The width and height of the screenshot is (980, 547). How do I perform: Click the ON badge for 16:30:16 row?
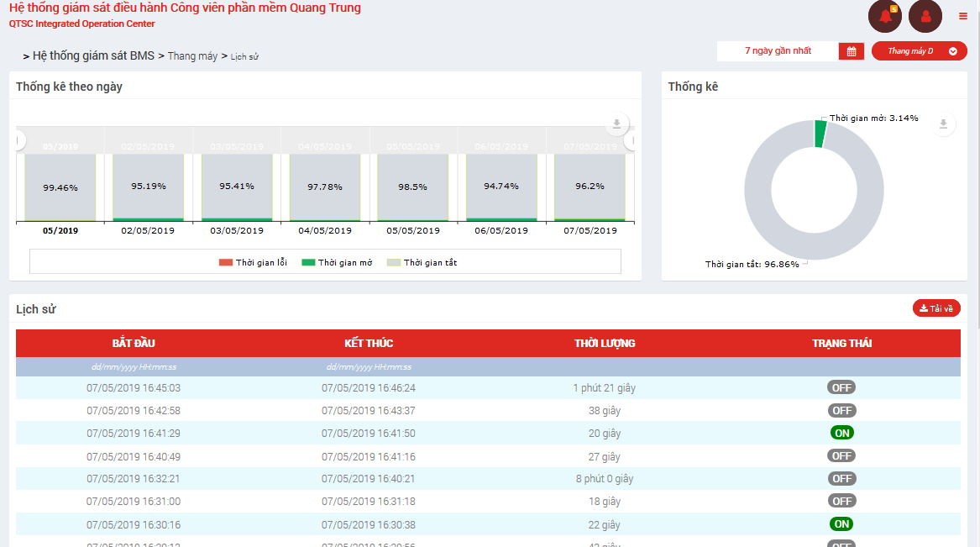coord(842,524)
